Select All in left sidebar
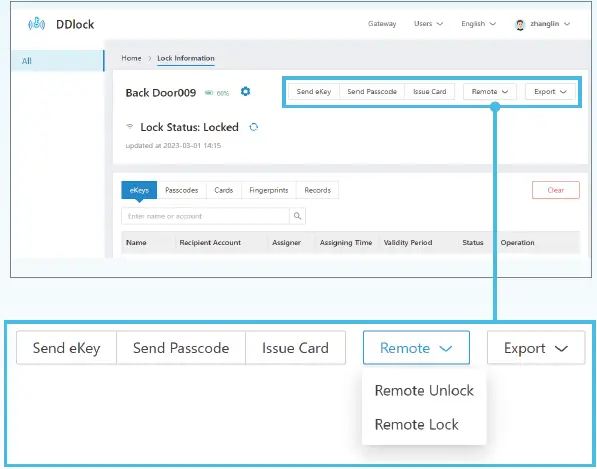This screenshot has height=469, width=597. coord(57,61)
